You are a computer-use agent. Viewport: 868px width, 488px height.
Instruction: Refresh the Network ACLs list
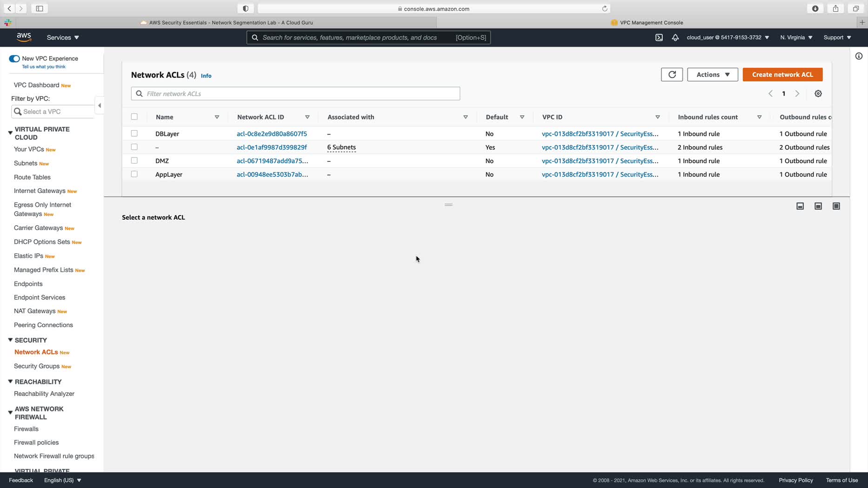tap(672, 74)
